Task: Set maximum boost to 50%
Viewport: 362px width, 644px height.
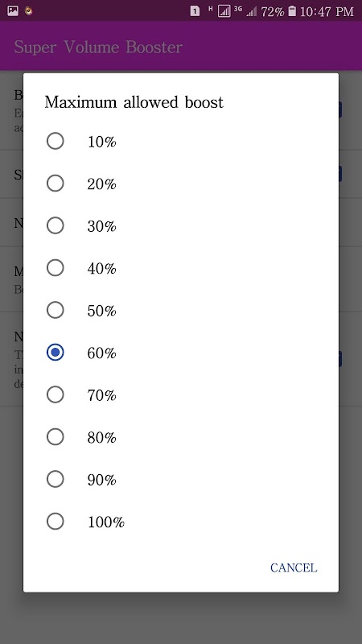Action: [x=55, y=310]
